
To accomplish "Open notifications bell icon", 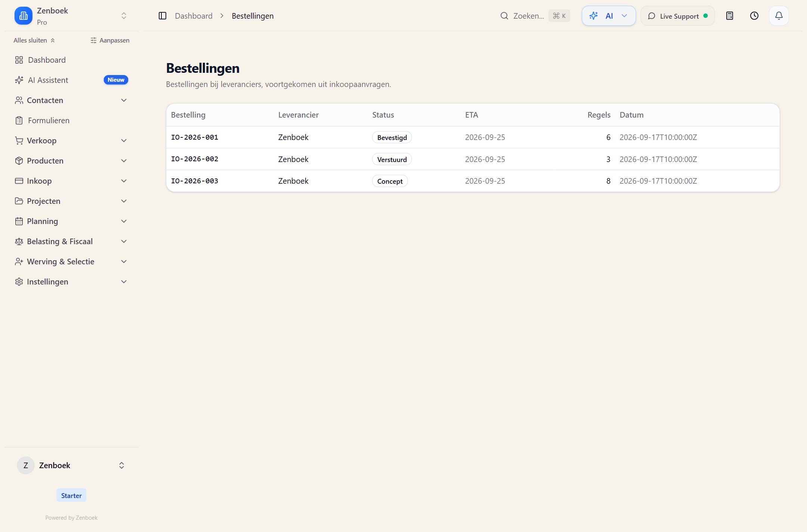I will pyautogui.click(x=779, y=16).
